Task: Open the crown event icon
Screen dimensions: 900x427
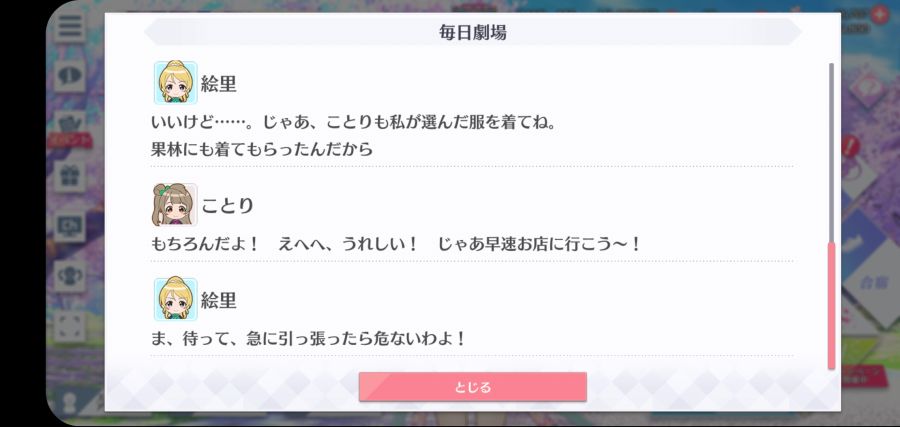Action: [70, 123]
